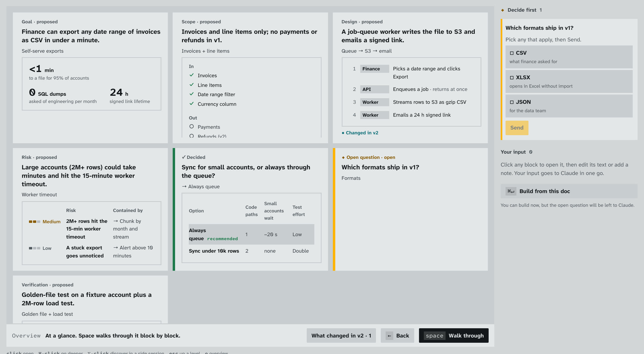Click the API step label
644x354 pixels.
pyautogui.click(x=374, y=89)
